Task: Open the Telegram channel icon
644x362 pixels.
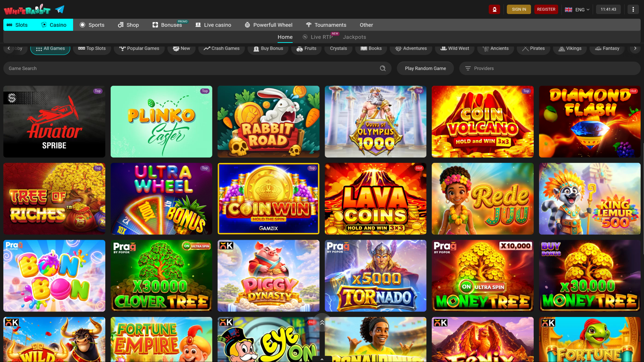Action: pos(60,9)
